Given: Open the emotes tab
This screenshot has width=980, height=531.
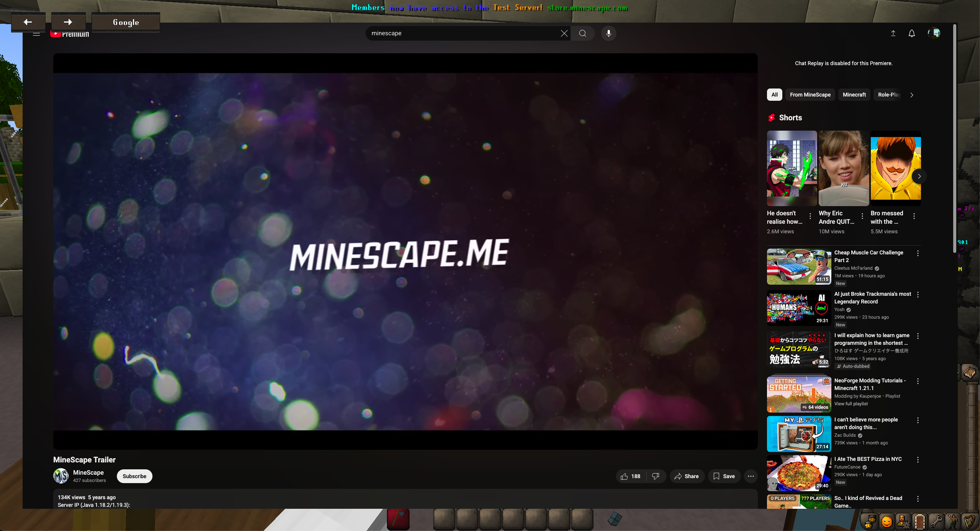Looking at the screenshot, I should pos(952,521).
